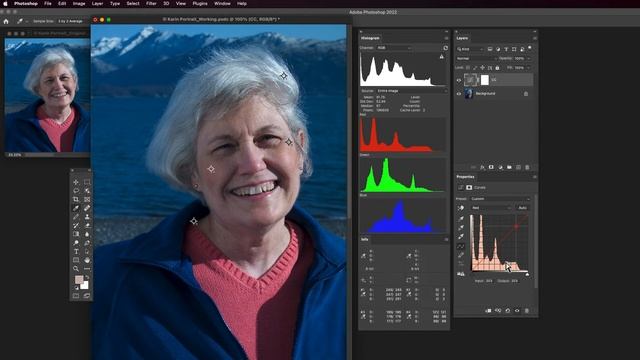Click the layer effects fx icon
The width and height of the screenshot is (640, 360).
click(x=482, y=167)
